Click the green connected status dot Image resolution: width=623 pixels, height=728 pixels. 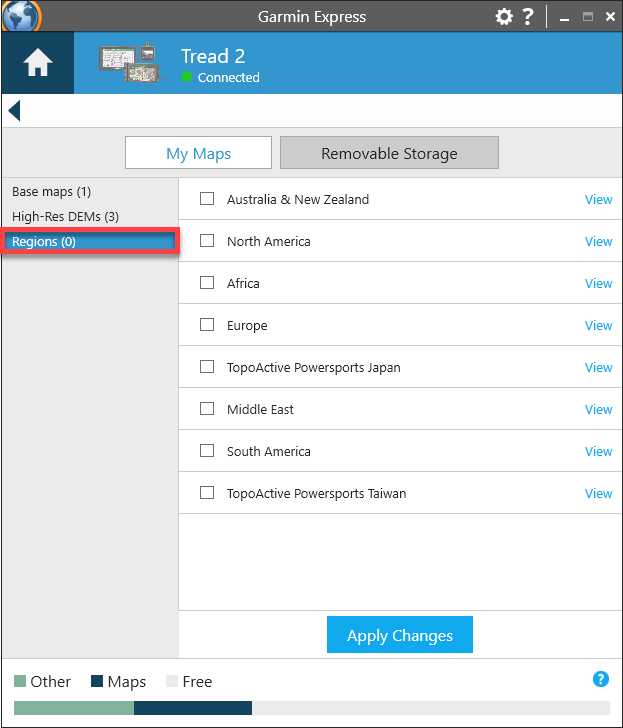(186, 77)
